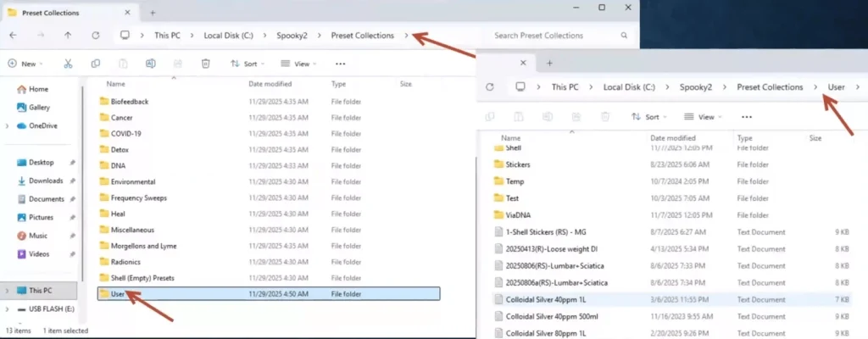Select the Frequency Sweeps folder

pyautogui.click(x=138, y=197)
